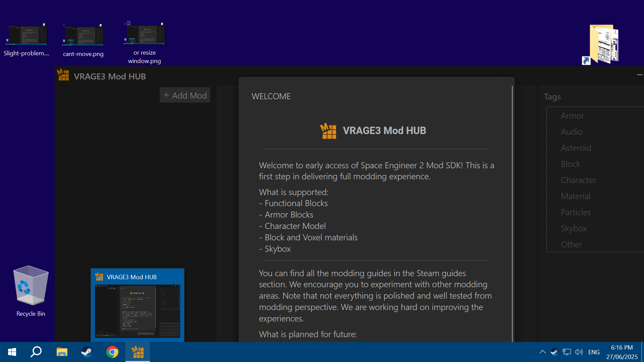
Task: Toggle the Asteroid tag checkbox
Action: pos(552,147)
